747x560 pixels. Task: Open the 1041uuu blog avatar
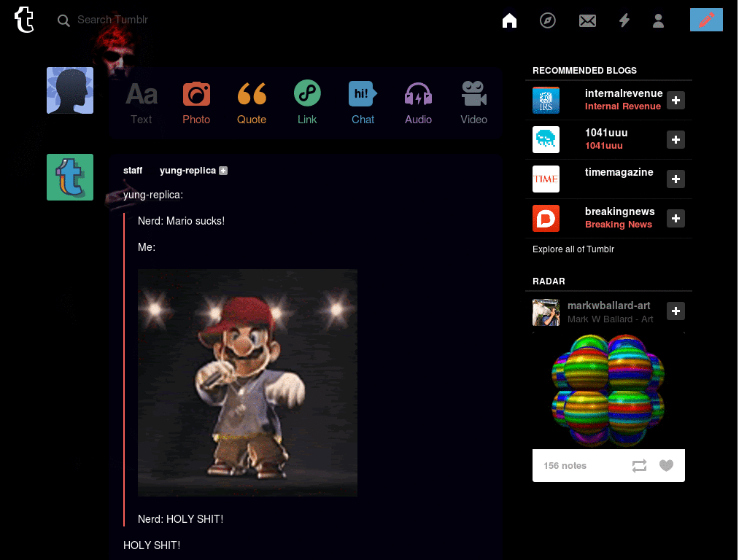[546, 139]
